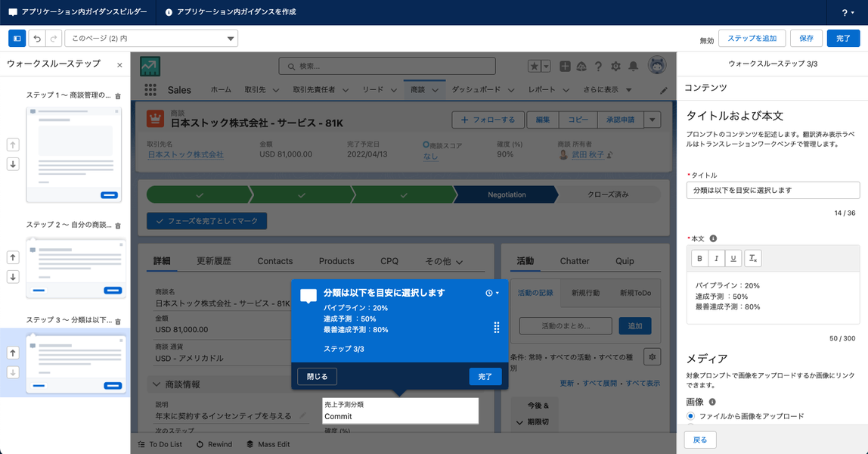Viewport: 868px width, 454px height.
Task: Switch to the Products tab
Action: point(336,261)
